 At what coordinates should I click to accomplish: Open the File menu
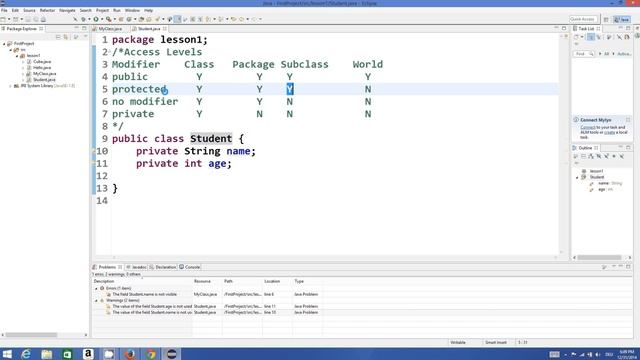click(x=4, y=10)
